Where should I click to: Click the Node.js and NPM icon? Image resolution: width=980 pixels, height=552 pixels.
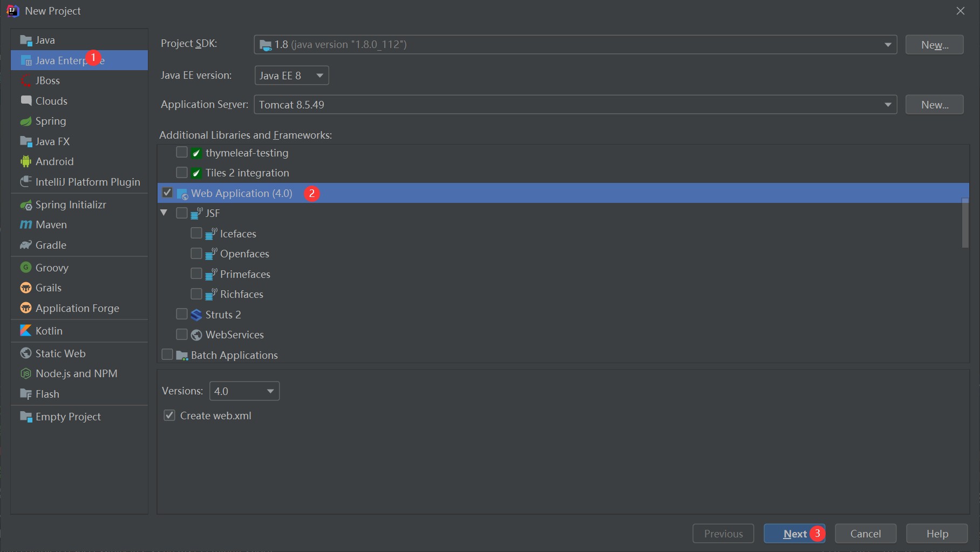click(x=26, y=373)
